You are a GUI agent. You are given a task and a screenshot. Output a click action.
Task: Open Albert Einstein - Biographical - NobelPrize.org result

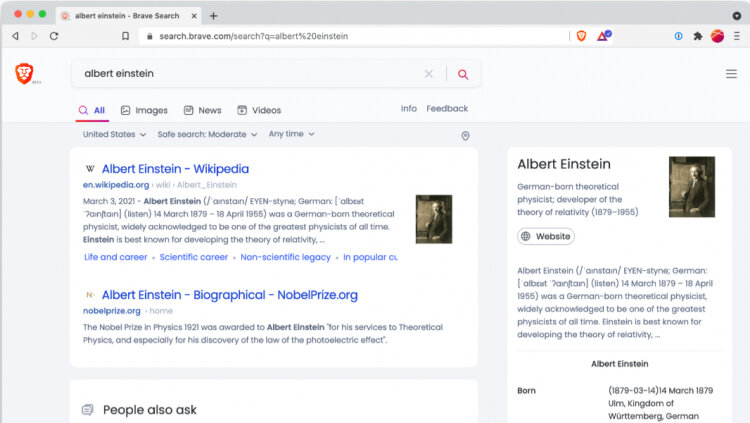click(x=230, y=295)
